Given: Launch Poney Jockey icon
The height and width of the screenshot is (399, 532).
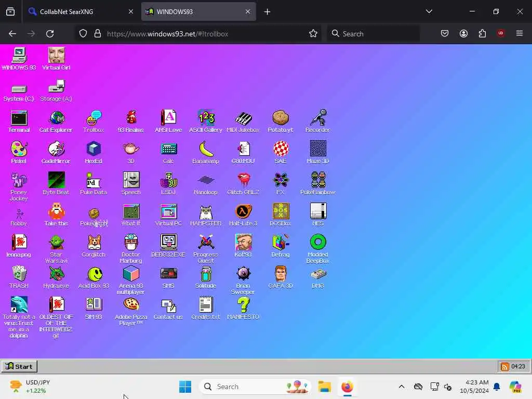Looking at the screenshot, I should point(19,187).
